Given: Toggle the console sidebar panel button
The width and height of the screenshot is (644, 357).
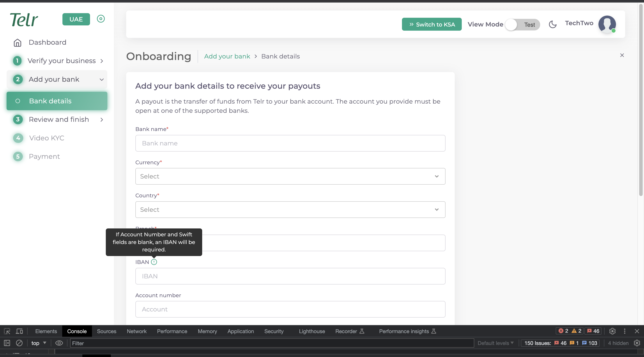Looking at the screenshot, I should click(x=7, y=343).
